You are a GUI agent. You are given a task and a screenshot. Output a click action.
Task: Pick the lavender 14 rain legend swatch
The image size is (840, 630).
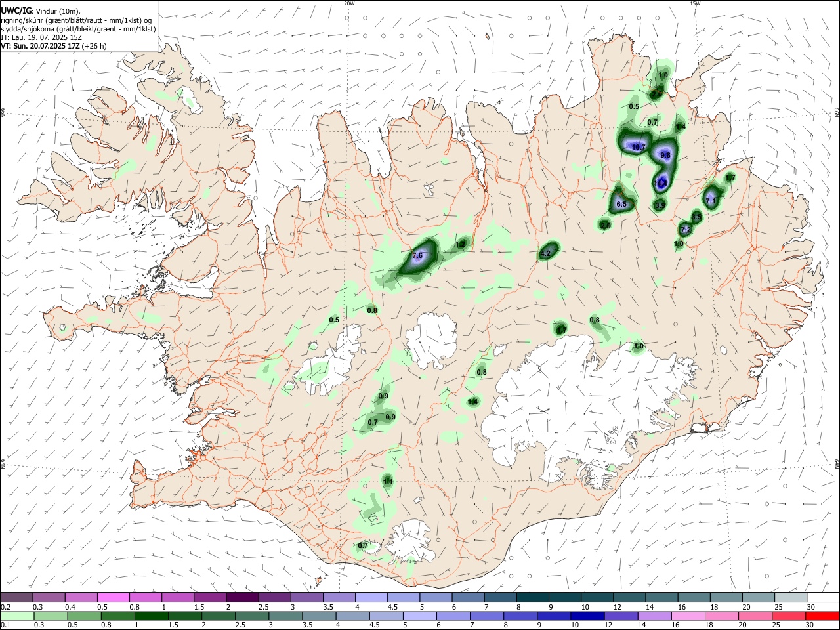pyautogui.click(x=654, y=616)
